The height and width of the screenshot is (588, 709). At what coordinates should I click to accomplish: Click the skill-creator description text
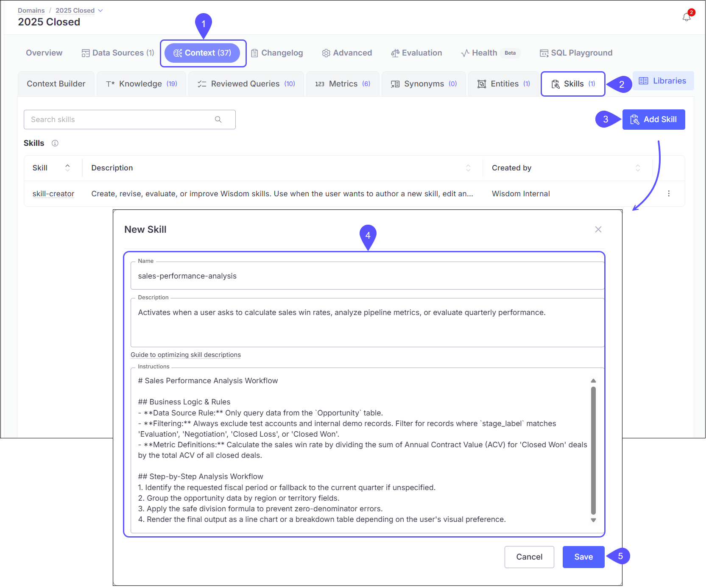282,194
